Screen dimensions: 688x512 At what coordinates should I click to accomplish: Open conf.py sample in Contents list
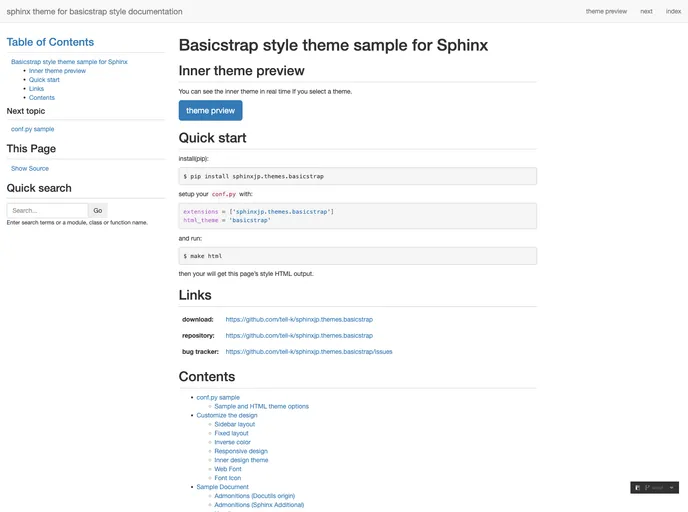pyautogui.click(x=218, y=397)
